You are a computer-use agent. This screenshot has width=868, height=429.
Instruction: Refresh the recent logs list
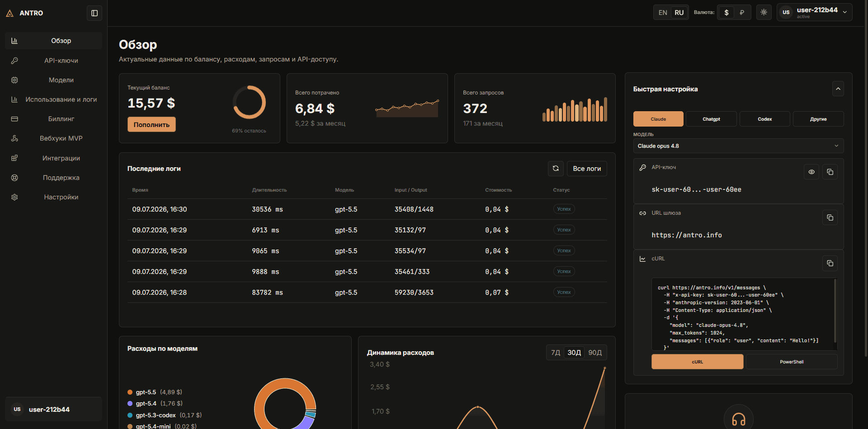556,169
